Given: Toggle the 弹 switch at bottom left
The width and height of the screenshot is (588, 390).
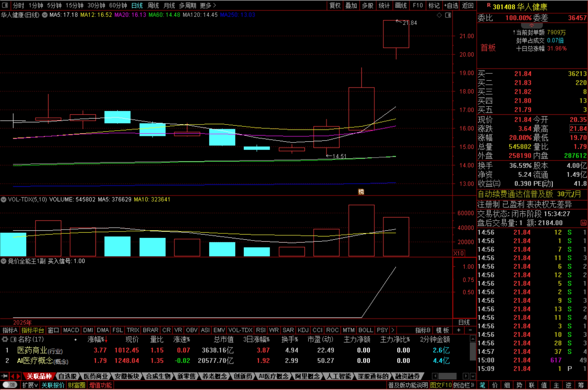Looking at the screenshot, I should (10, 385).
